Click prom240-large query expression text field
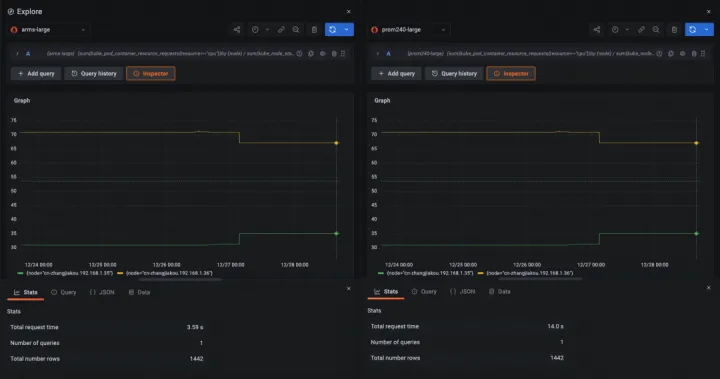Image resolution: width=720 pixels, height=379 pixels. point(530,54)
